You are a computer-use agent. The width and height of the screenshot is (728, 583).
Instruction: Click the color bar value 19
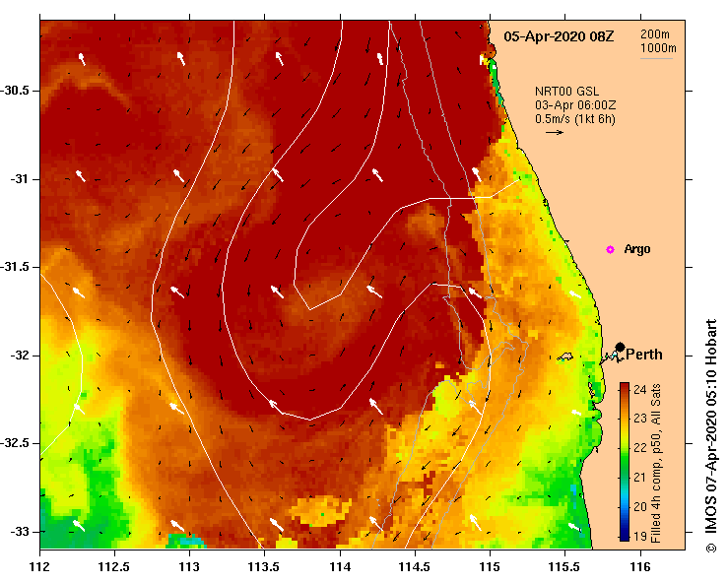tap(639, 536)
